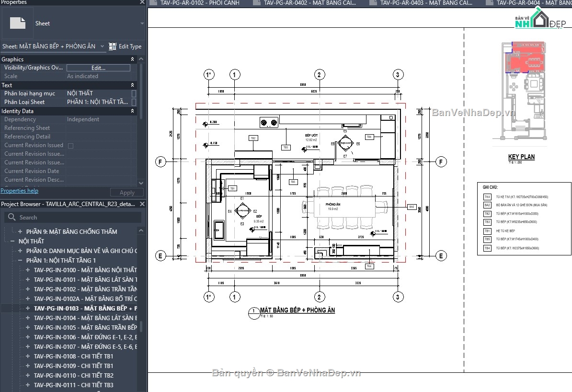Expand PHẦN 9: MẶT BẰNG CHỐNG THẤM node
Screen dimensions: 572x392
20,231
